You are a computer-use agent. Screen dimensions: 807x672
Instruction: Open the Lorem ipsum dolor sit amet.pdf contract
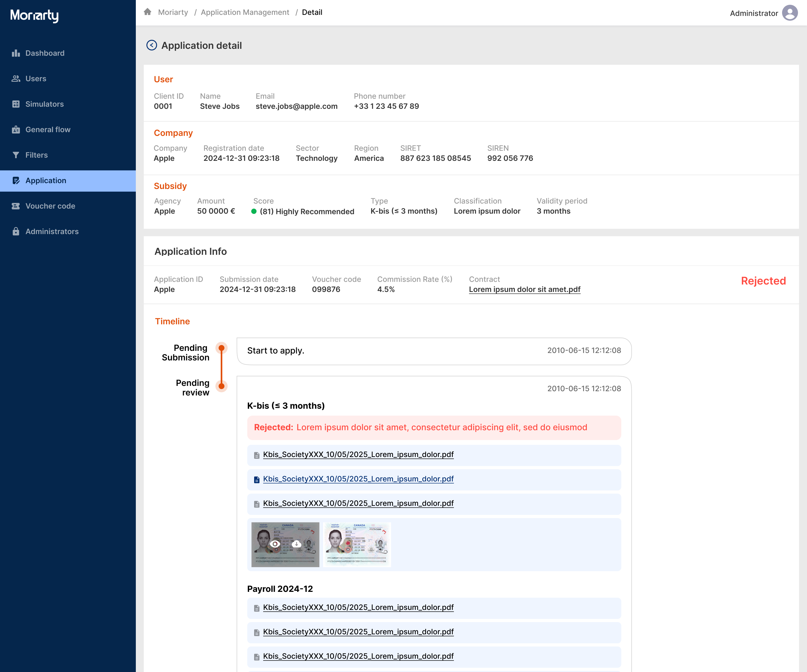point(524,290)
